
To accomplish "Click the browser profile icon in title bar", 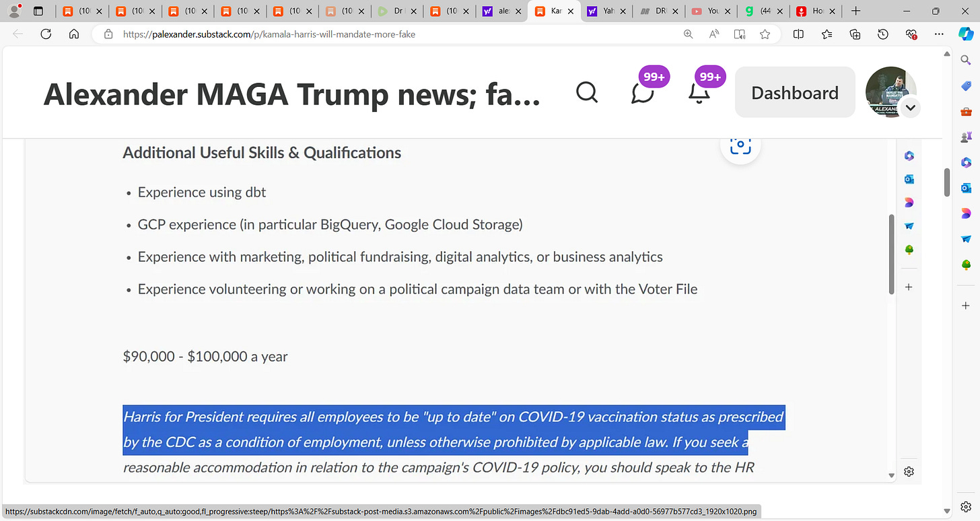I will 14,11.
